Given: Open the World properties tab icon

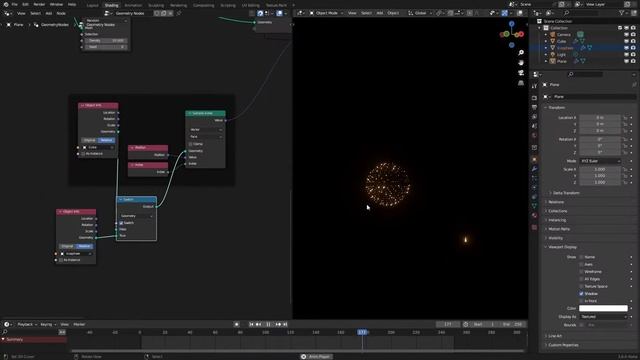Looking at the screenshot, I should point(534,136).
